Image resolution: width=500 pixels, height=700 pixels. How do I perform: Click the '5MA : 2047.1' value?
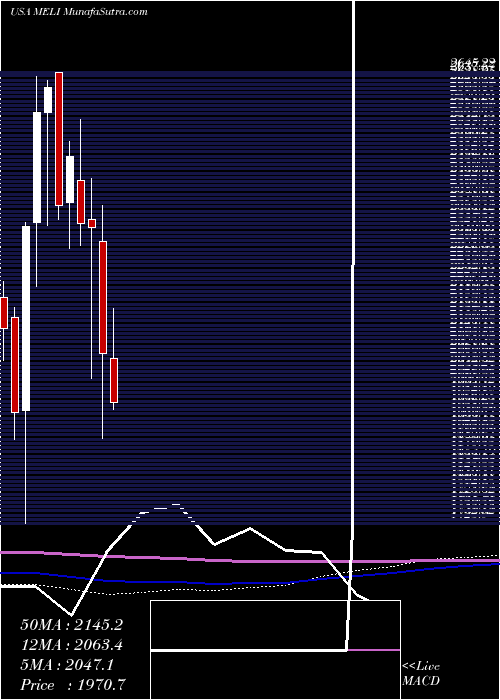pyautogui.click(x=67, y=665)
